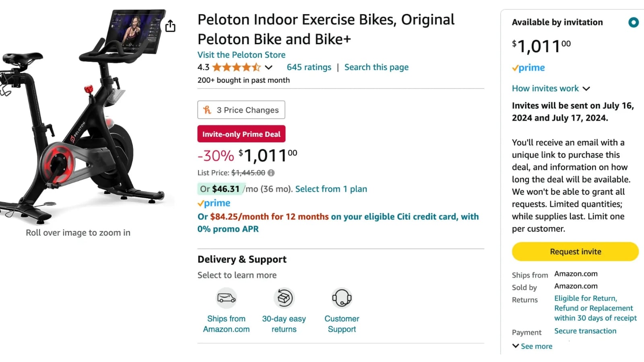Open the 645 ratings link
The image size is (644, 362).
(x=309, y=67)
